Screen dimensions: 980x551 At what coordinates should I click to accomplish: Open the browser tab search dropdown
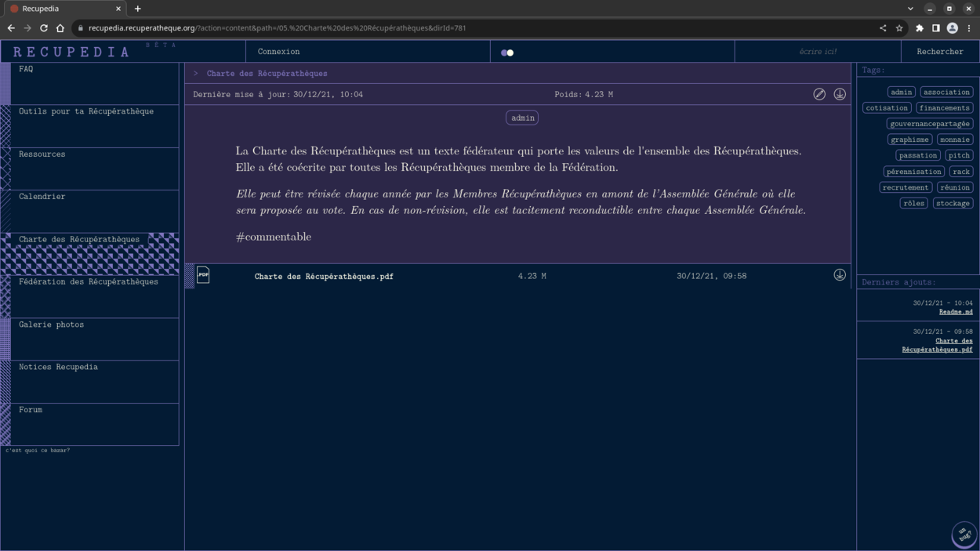[910, 9]
